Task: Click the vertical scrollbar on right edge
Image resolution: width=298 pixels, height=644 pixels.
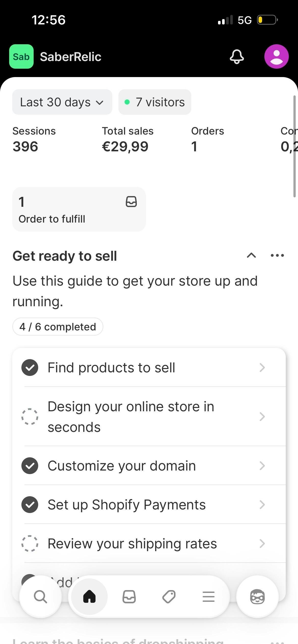Action: coord(295,146)
